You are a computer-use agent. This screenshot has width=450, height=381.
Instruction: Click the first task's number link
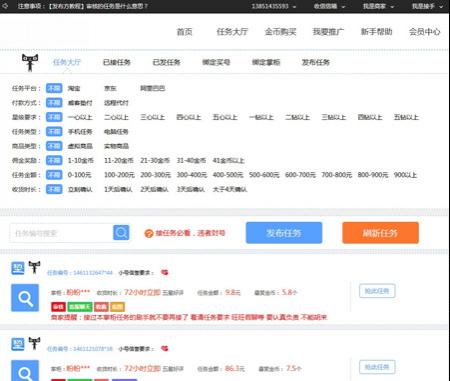tap(80, 273)
